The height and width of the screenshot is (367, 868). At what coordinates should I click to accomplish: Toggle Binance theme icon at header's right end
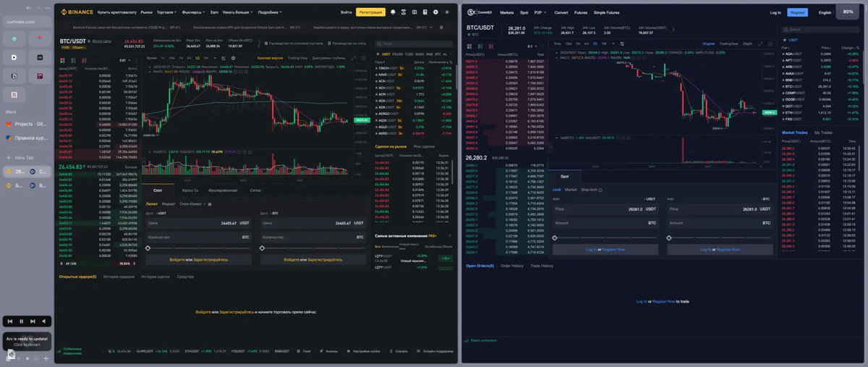pyautogui.click(x=447, y=12)
